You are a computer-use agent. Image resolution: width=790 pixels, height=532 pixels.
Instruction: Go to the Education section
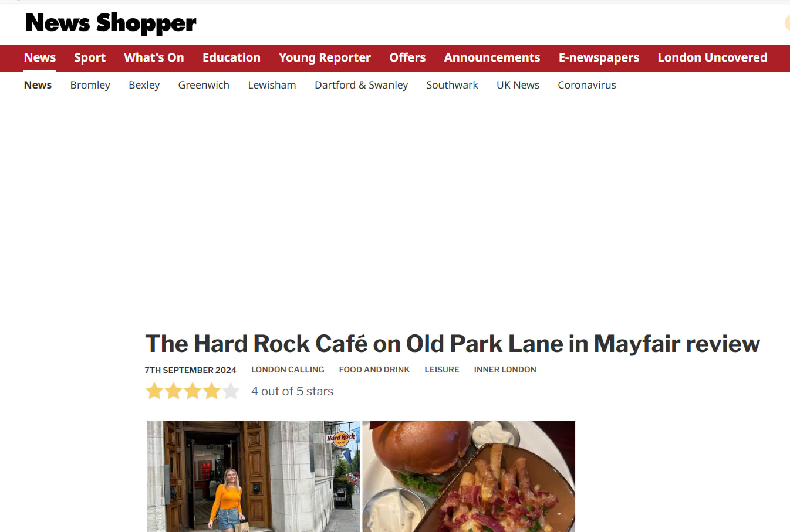coord(231,57)
